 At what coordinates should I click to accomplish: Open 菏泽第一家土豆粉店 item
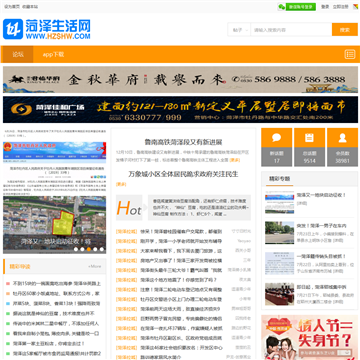pos(49,343)
